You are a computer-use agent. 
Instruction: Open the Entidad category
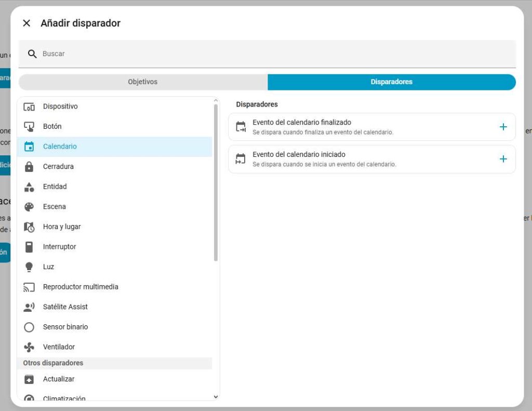tap(55, 187)
